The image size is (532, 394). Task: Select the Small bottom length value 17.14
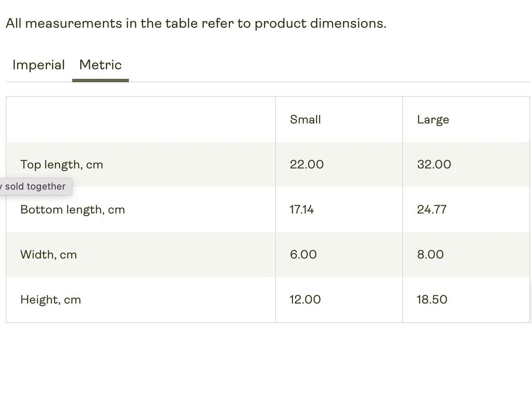coord(302,210)
